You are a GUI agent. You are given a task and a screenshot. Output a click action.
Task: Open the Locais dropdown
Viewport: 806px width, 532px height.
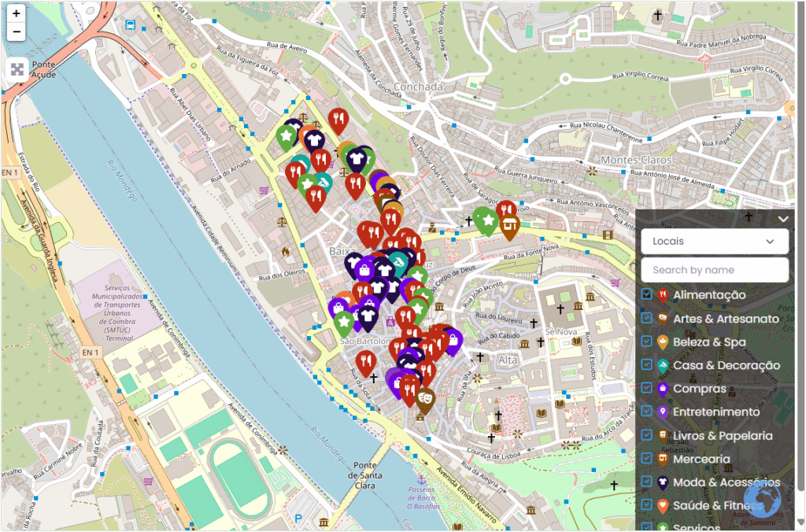[714, 242]
